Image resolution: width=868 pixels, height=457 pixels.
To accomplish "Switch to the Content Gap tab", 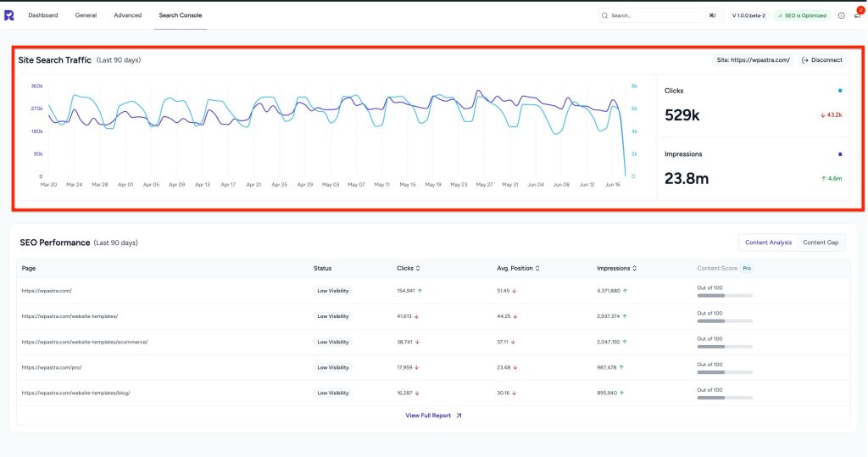I will (821, 242).
